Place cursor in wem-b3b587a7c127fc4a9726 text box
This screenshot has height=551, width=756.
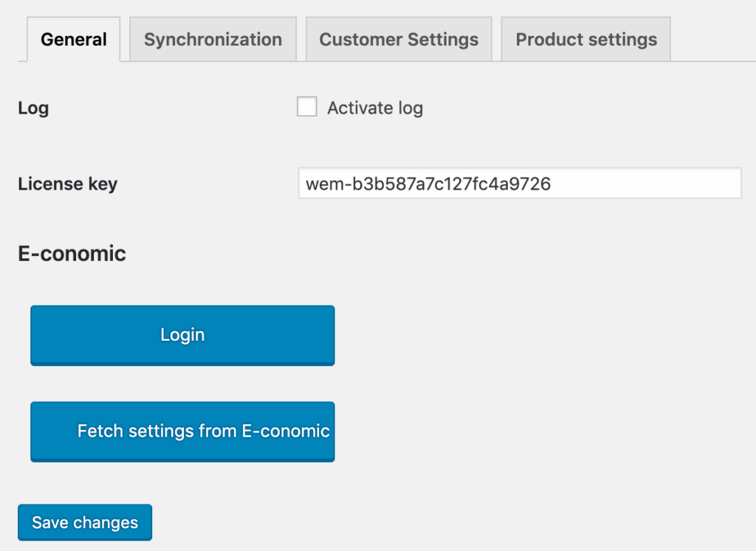[x=520, y=184]
